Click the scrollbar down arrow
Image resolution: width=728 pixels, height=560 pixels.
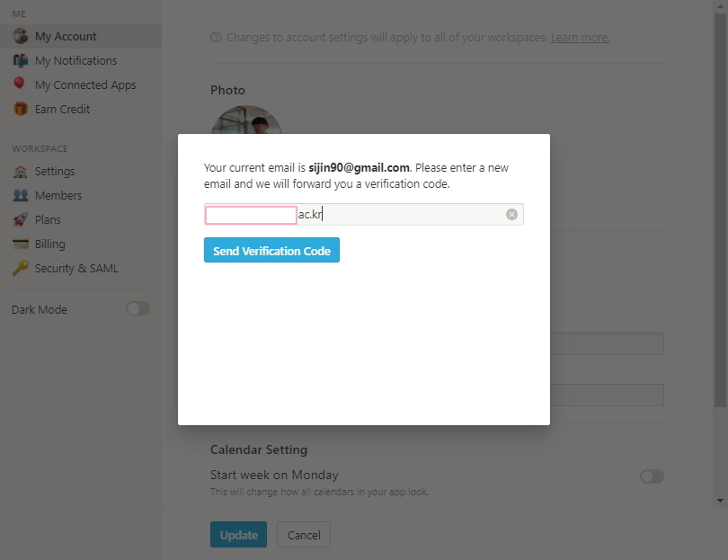coord(721,500)
